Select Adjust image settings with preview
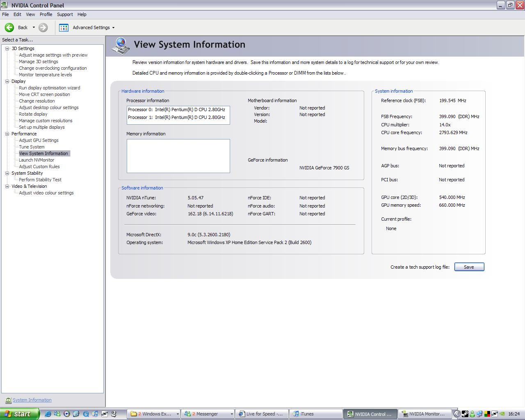Viewport: 525px width, 420px height. coord(53,55)
